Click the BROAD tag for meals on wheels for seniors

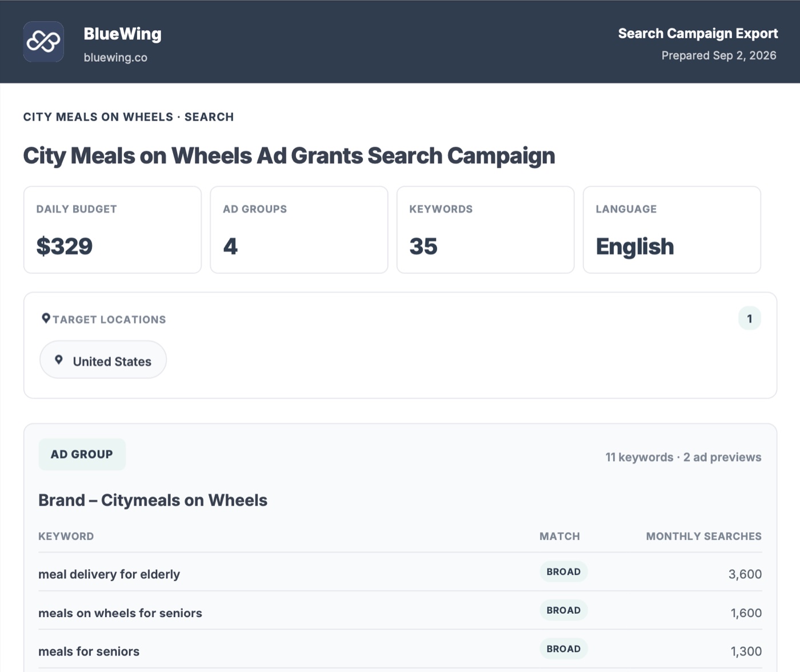tap(563, 610)
